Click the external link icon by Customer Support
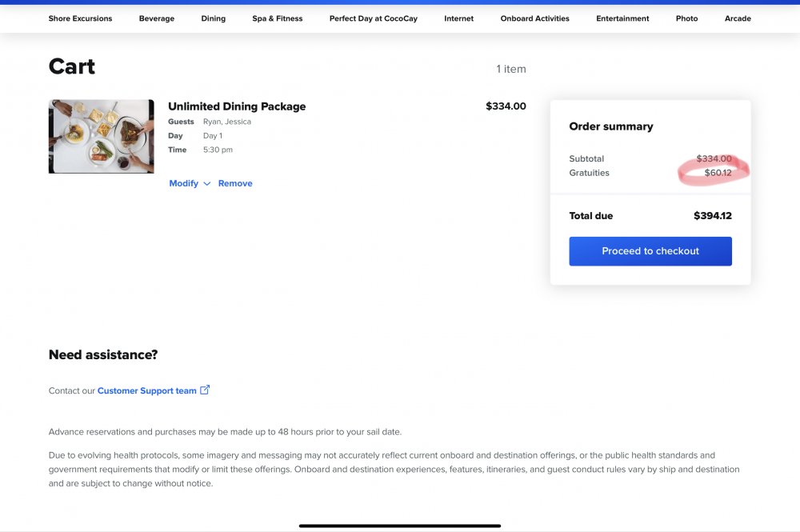 click(x=205, y=390)
